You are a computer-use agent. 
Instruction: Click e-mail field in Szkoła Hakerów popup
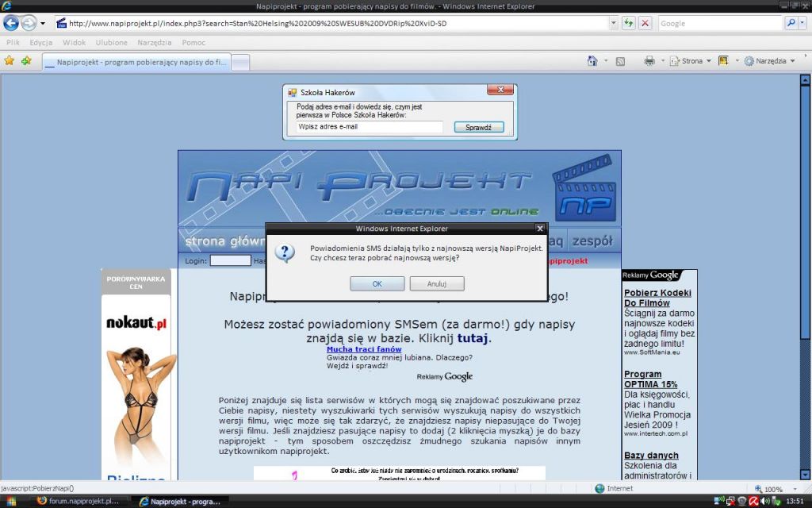(x=370, y=126)
